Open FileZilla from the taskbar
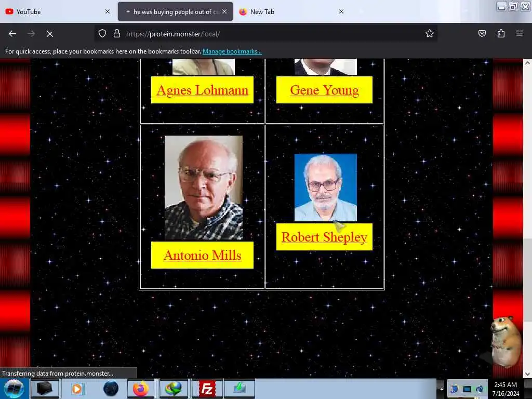Viewport: 532px width, 399px height. pyautogui.click(x=207, y=389)
